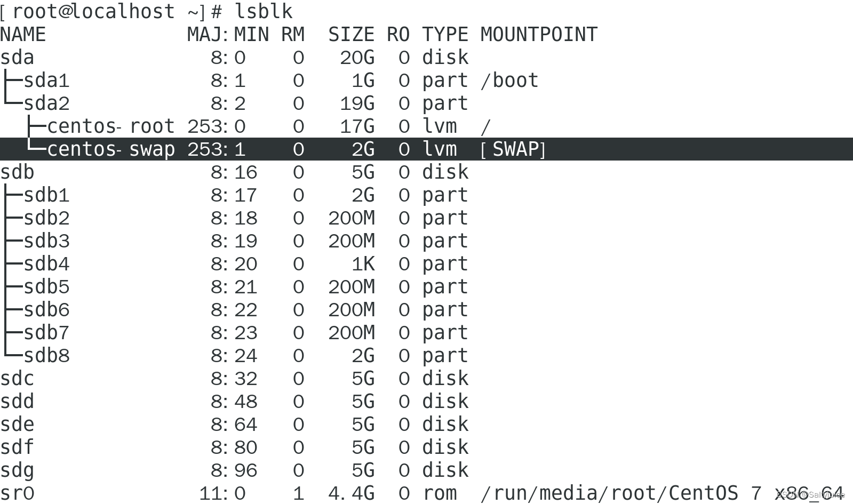Click the 4.4G size of sr0
The height and width of the screenshot is (504, 853).
[x=352, y=493]
